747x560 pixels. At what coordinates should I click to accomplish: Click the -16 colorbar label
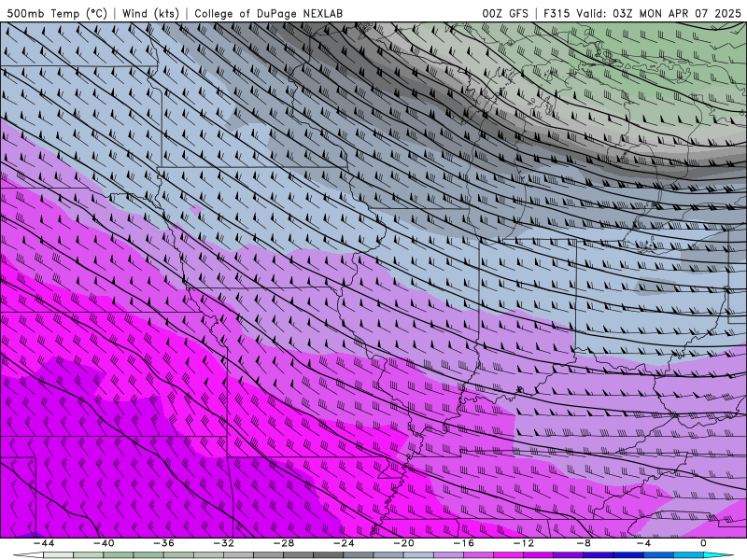(x=464, y=543)
